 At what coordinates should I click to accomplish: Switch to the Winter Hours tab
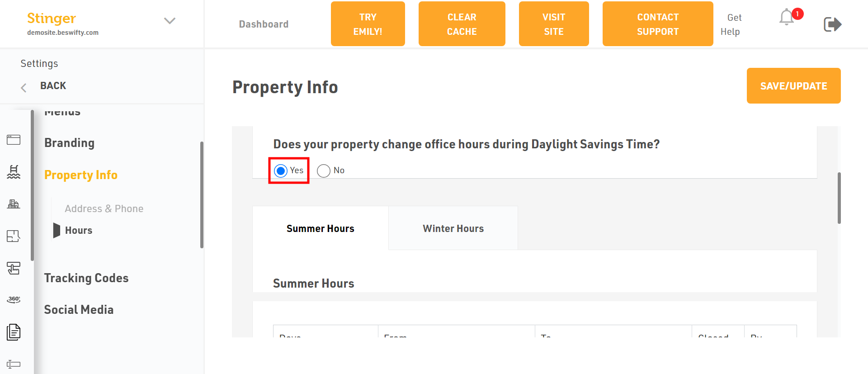tap(453, 228)
